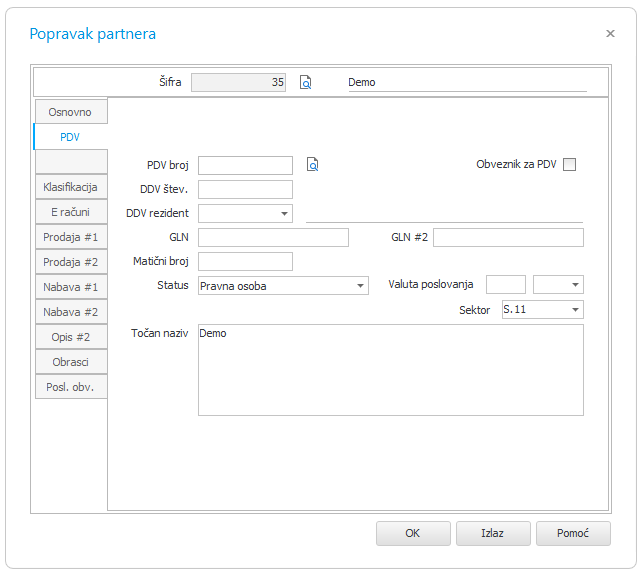The width and height of the screenshot is (639, 571).
Task: Switch to the Osnovno tab
Action: 71,112
